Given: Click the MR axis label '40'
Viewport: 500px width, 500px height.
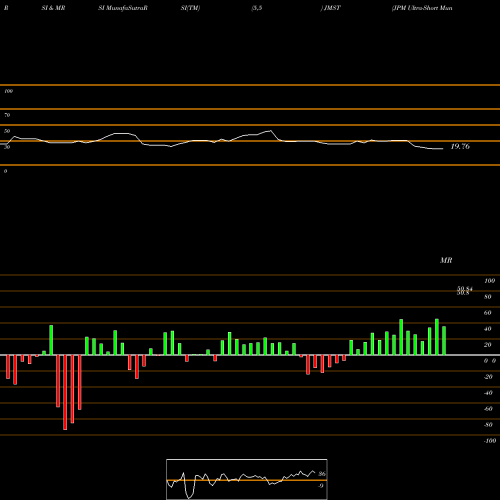Looking at the screenshot, I should coord(488,329).
